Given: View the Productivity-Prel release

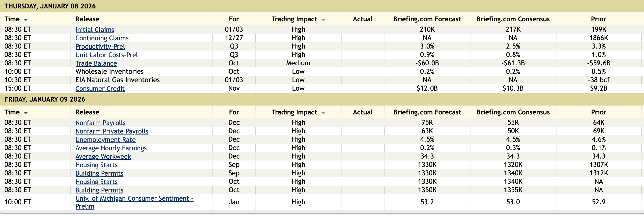Looking at the screenshot, I should 100,47.
